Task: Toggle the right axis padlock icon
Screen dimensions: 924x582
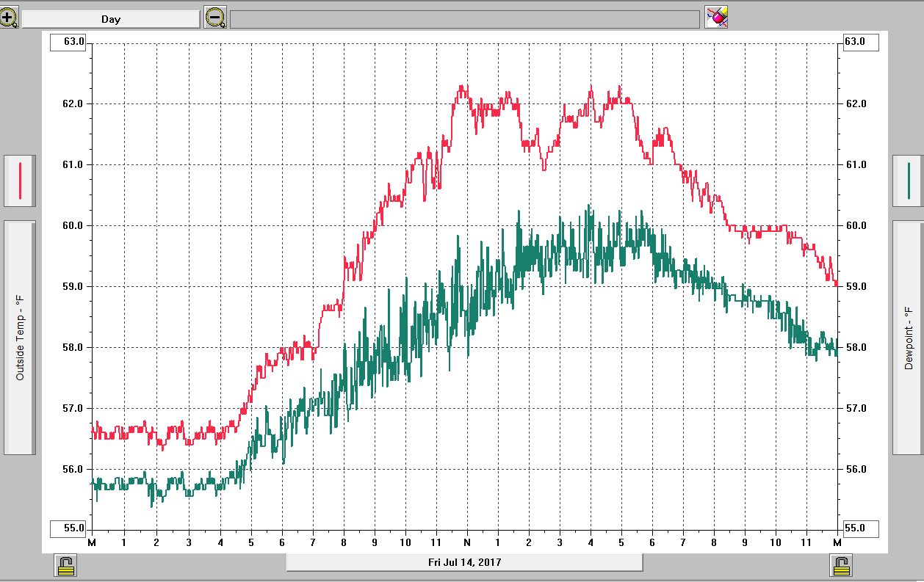Action: tap(842, 565)
